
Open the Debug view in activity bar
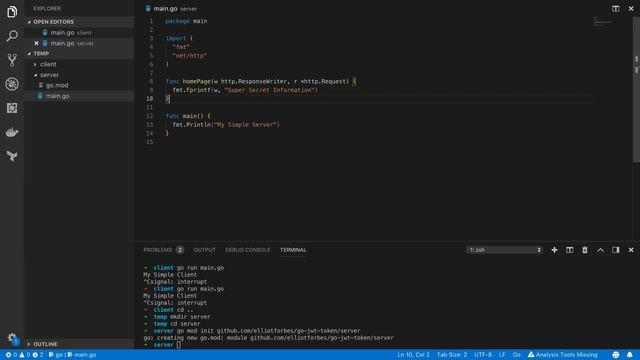coord(12,84)
